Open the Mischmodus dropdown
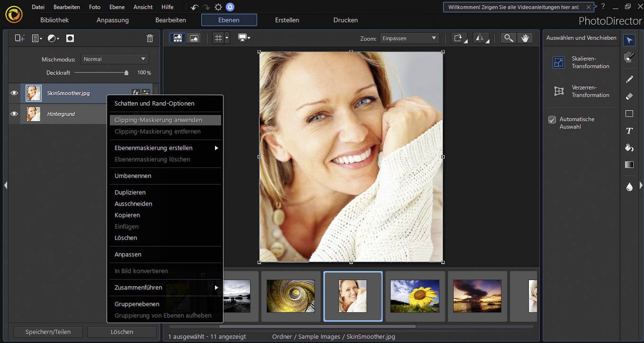Screen dimensions: 644x343 [114, 59]
